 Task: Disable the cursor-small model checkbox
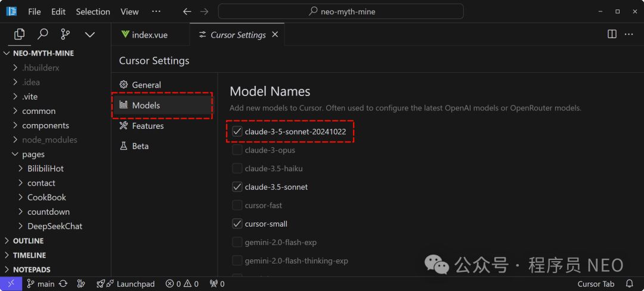click(237, 224)
